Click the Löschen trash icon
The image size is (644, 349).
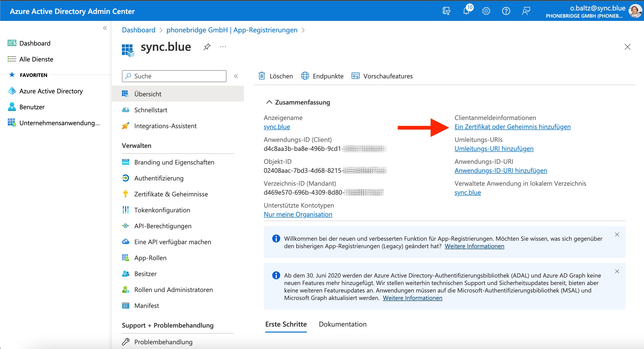point(262,76)
